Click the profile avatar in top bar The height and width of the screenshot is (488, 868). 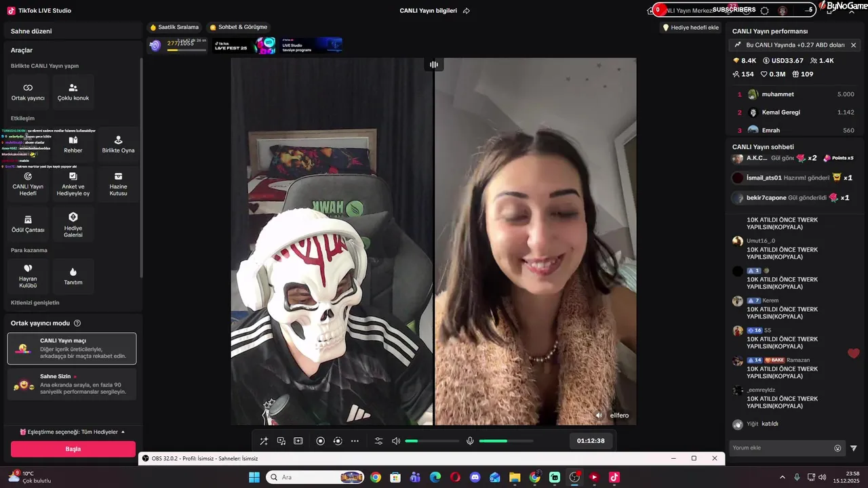[783, 11]
